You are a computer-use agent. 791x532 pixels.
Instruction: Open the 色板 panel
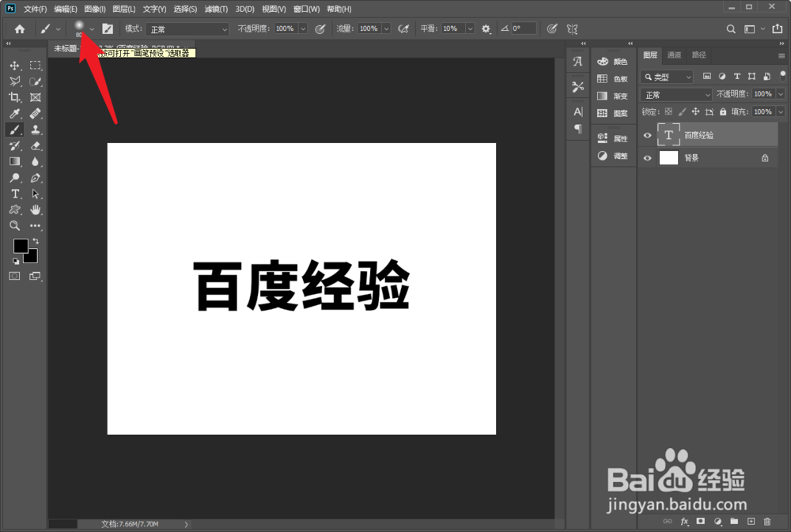(x=612, y=79)
